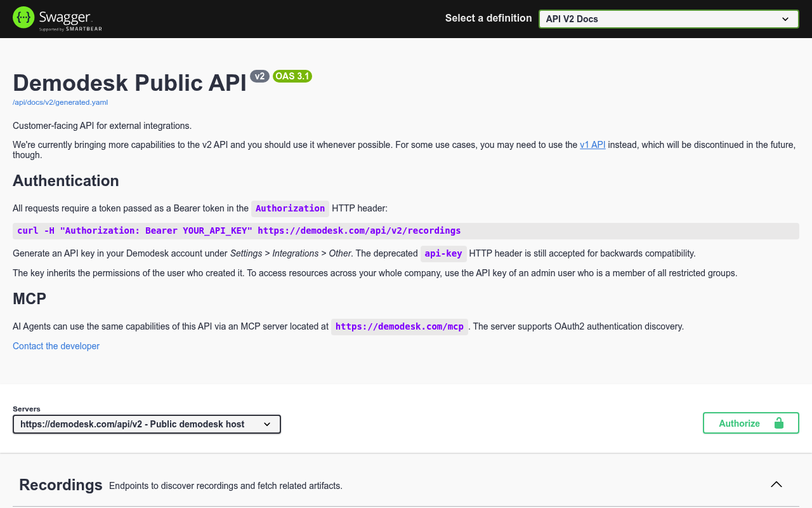Click the curl command code block

406,231
